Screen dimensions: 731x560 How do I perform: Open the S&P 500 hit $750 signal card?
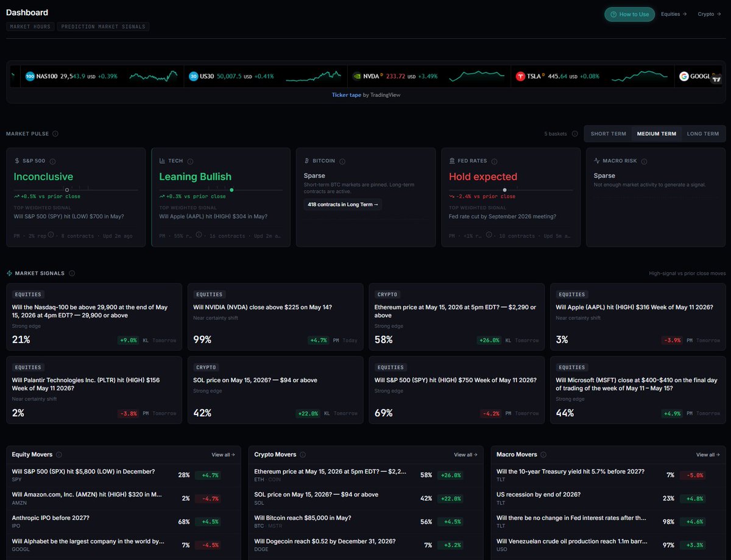pyautogui.click(x=457, y=390)
